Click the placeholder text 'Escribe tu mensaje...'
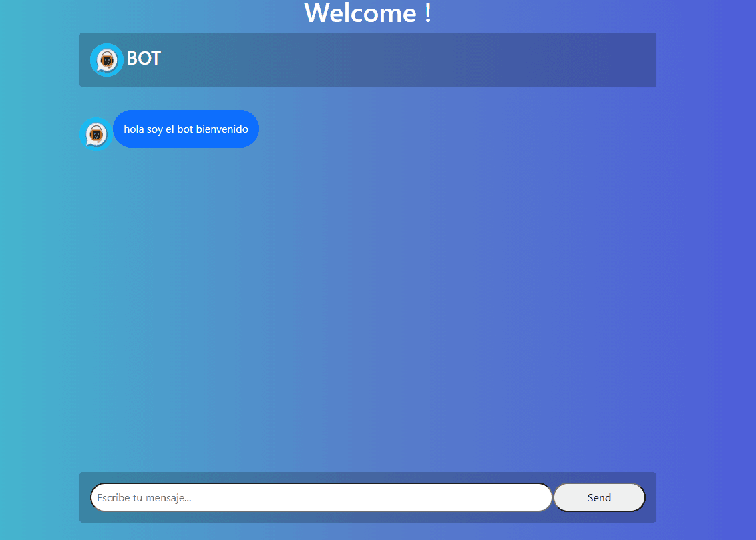Image resolution: width=756 pixels, height=540 pixels. 144,497
